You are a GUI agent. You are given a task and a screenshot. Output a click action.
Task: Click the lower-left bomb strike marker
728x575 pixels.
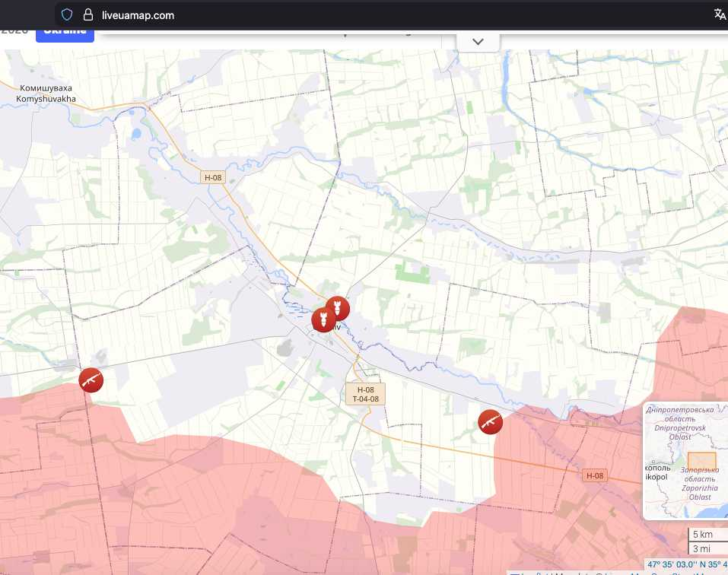pos(323,320)
